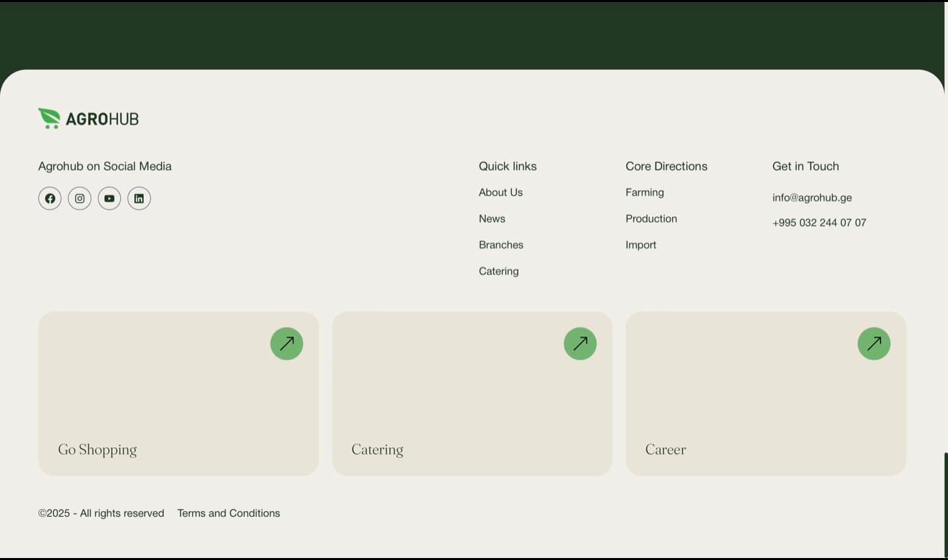
Task: Open Agrohub's YouTube channel icon
Action: point(109,198)
